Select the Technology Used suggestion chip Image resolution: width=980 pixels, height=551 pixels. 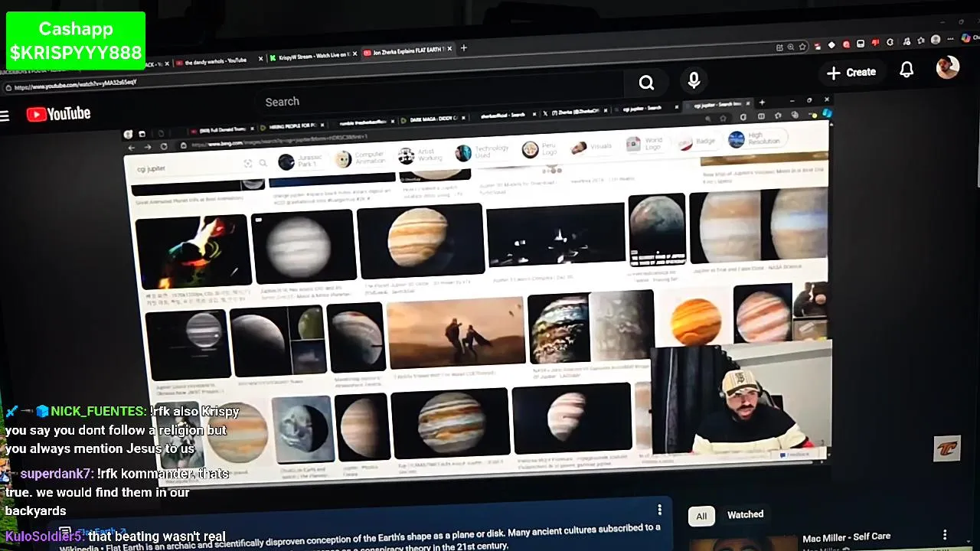482,152
